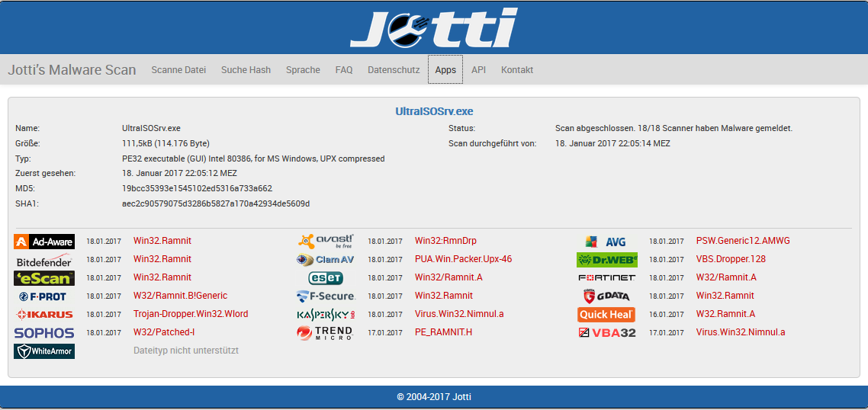
Task: Open the Sprache menu item
Action: click(303, 69)
